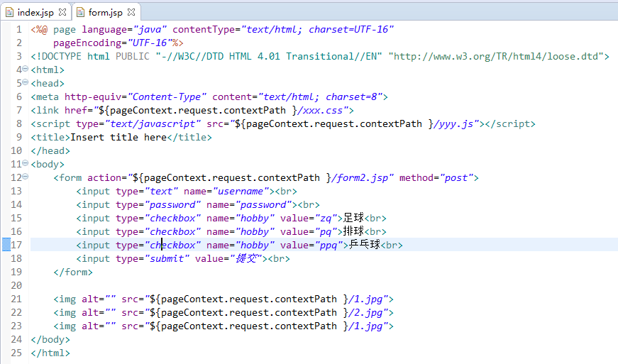The height and width of the screenshot is (364, 618).
Task: Click '/2.jpg' on line 22
Action: click(365, 312)
